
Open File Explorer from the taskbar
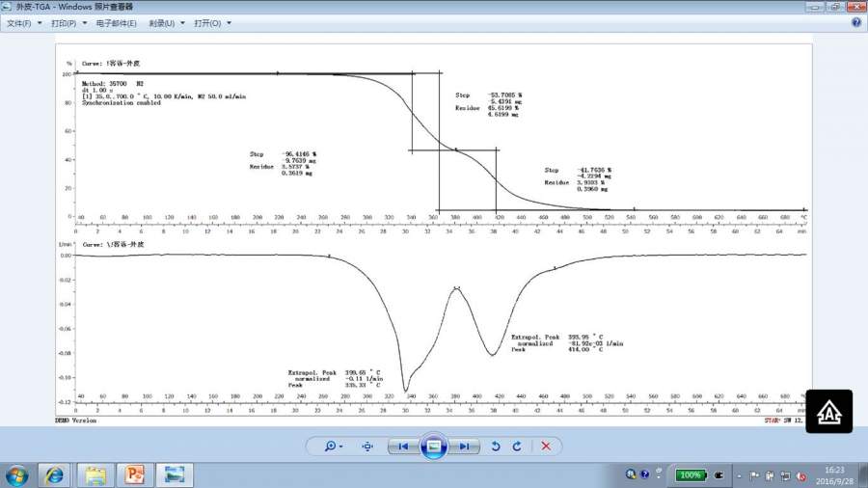pos(95,475)
